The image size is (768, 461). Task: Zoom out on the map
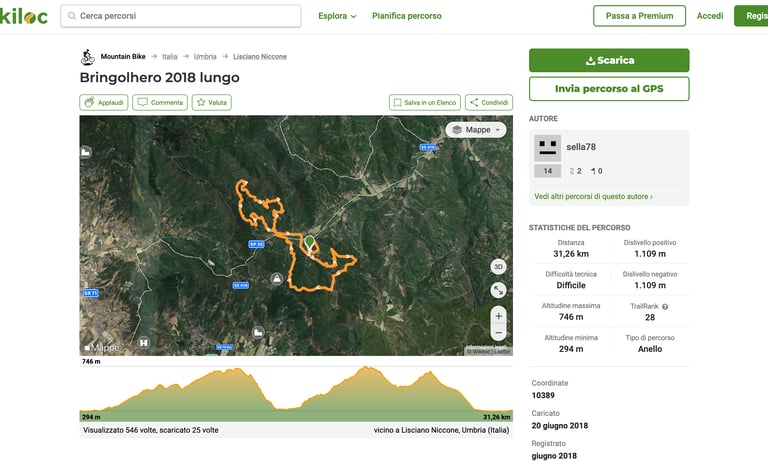[x=498, y=333]
